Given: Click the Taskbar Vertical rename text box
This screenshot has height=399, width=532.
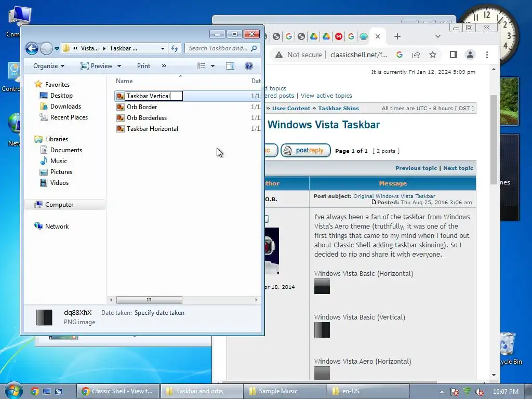Looking at the screenshot, I should click(x=154, y=96).
